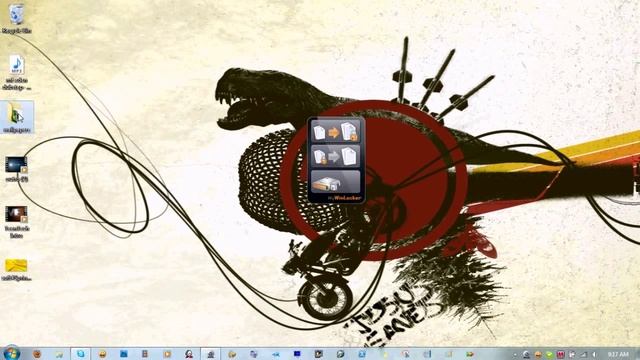Show hidden system tray icons arrow

[x=515, y=355]
